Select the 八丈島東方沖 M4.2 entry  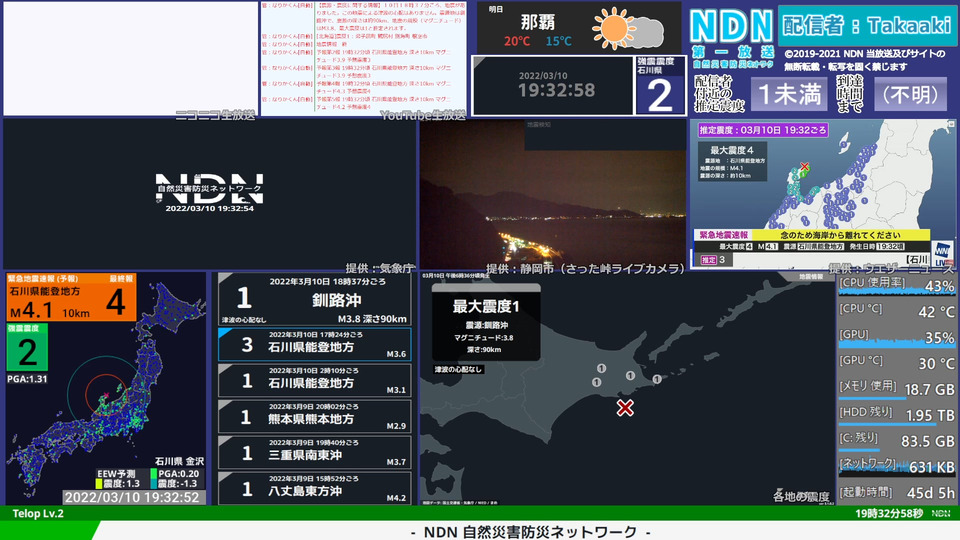(315, 489)
